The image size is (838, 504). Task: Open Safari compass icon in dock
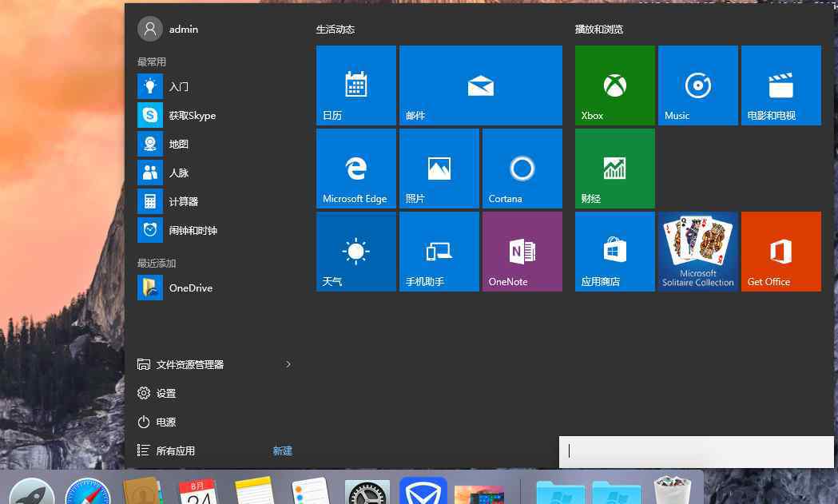(88, 492)
